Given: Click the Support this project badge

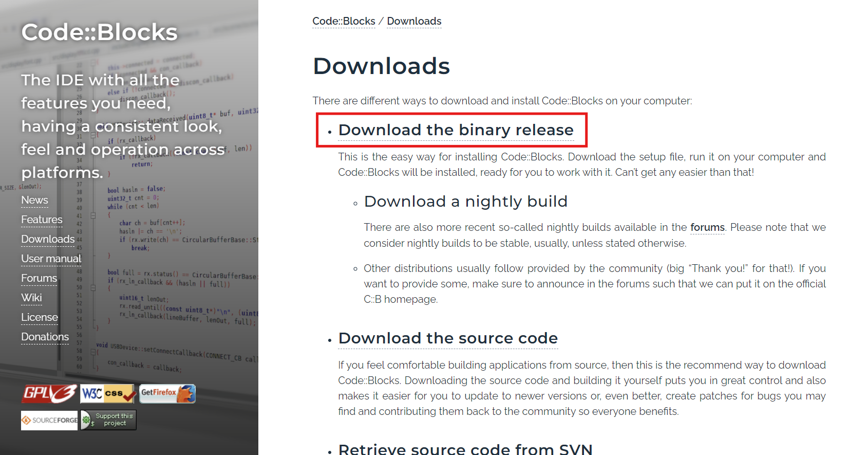Looking at the screenshot, I should (x=108, y=420).
